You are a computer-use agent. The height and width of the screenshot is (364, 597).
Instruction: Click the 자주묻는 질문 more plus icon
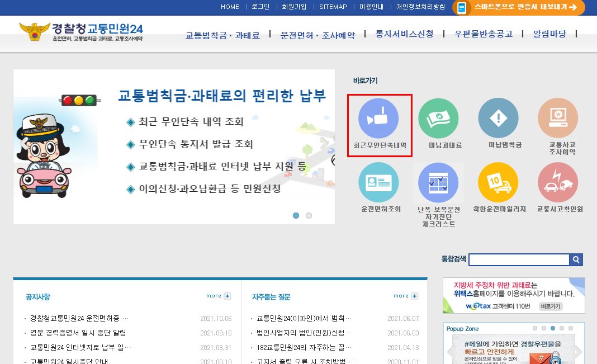[x=415, y=296]
